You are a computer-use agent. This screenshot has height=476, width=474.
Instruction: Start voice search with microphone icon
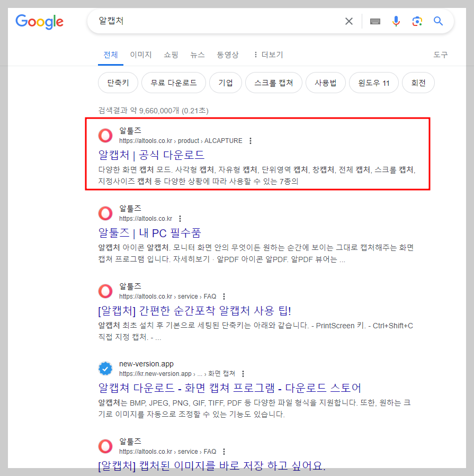pos(396,21)
